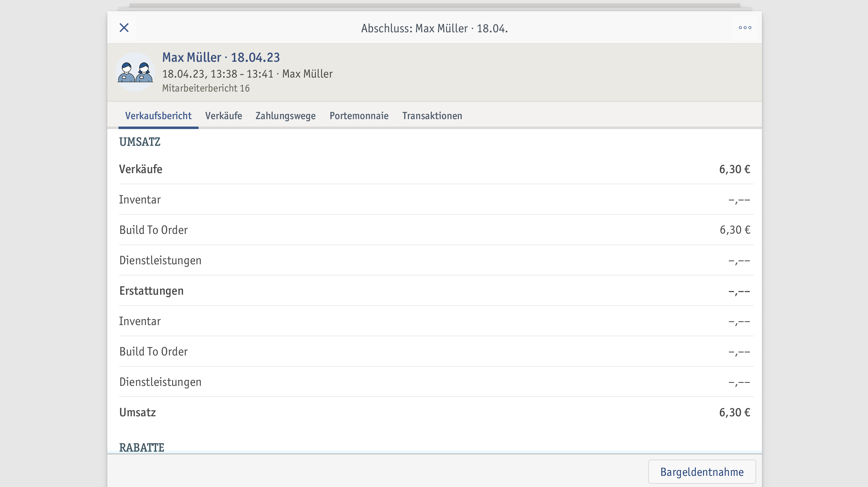The width and height of the screenshot is (868, 487).
Task: Click the Mitarbeiterbericht 16 label
Action: 206,88
